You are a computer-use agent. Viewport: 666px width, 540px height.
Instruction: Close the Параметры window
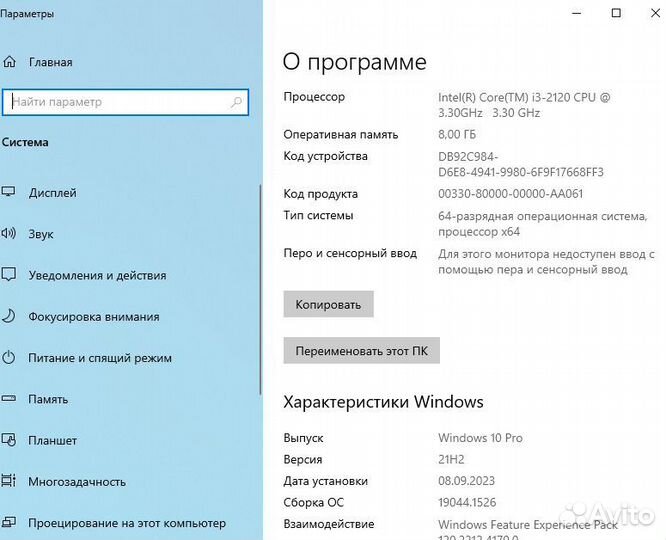coord(655,13)
